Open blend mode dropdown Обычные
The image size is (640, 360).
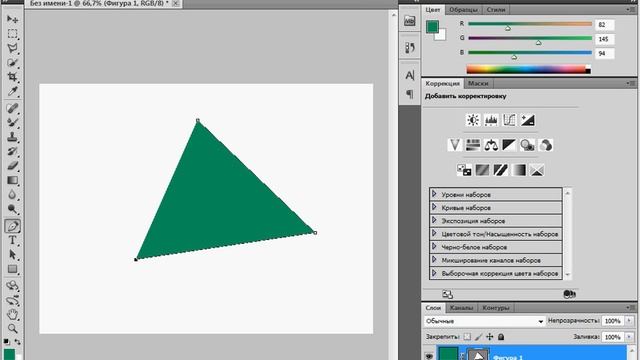point(484,321)
